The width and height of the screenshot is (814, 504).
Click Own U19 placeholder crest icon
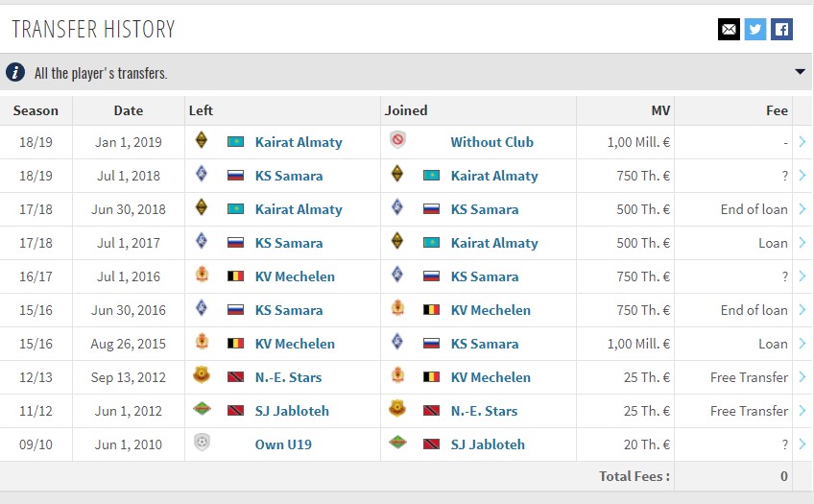[x=202, y=443]
